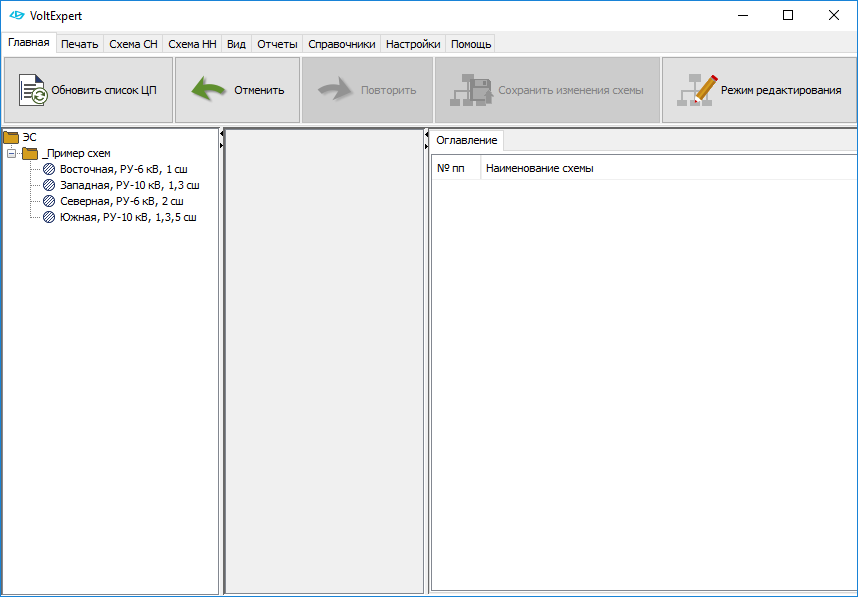Image resolution: width=858 pixels, height=597 pixels.
Task: Click the pencil edit mode icon
Action: [698, 90]
